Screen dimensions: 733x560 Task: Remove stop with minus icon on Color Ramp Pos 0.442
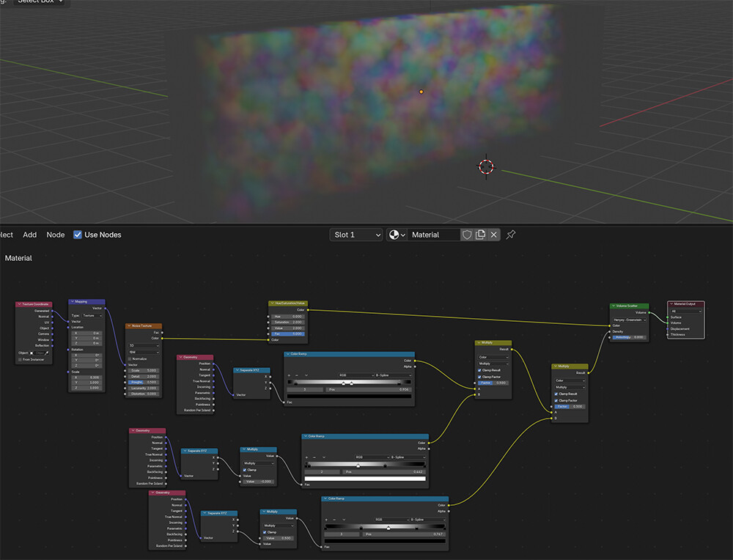[314, 457]
